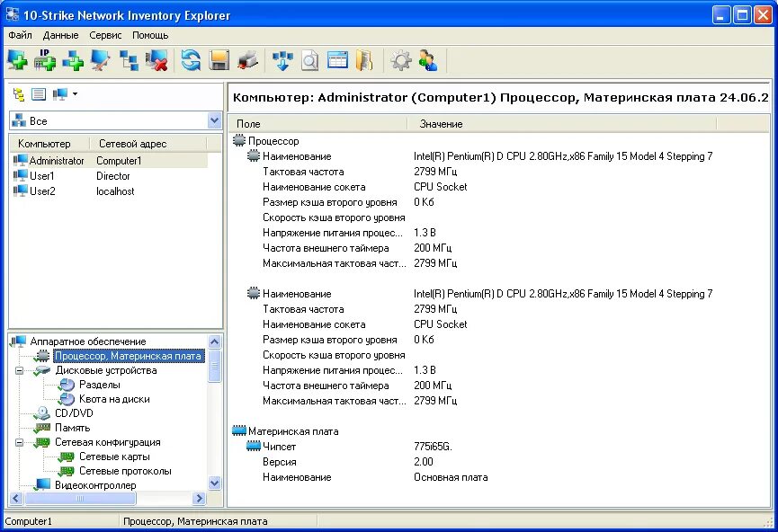Open the Помощь menu

[x=150, y=35]
